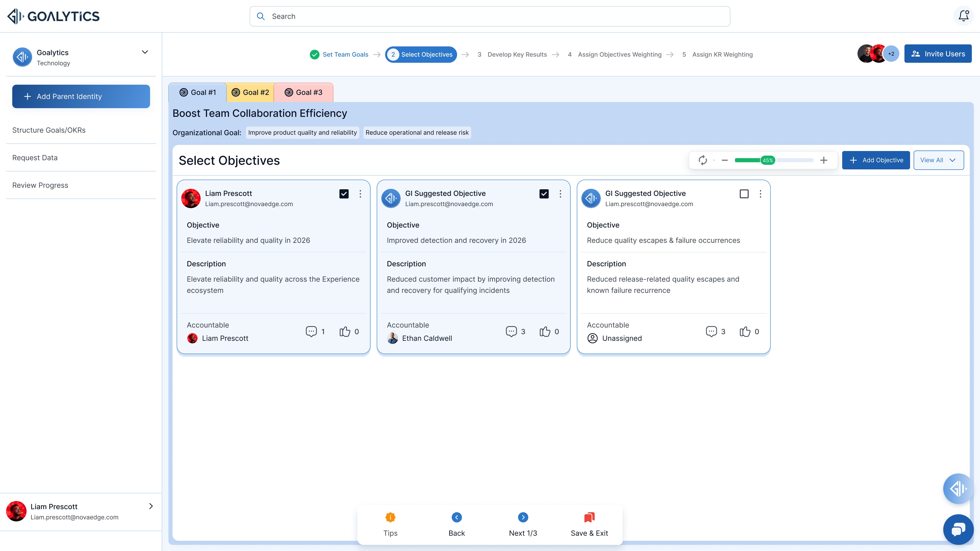Switch to Goal #2 tab
Image resolution: width=980 pixels, height=551 pixels.
pyautogui.click(x=250, y=92)
